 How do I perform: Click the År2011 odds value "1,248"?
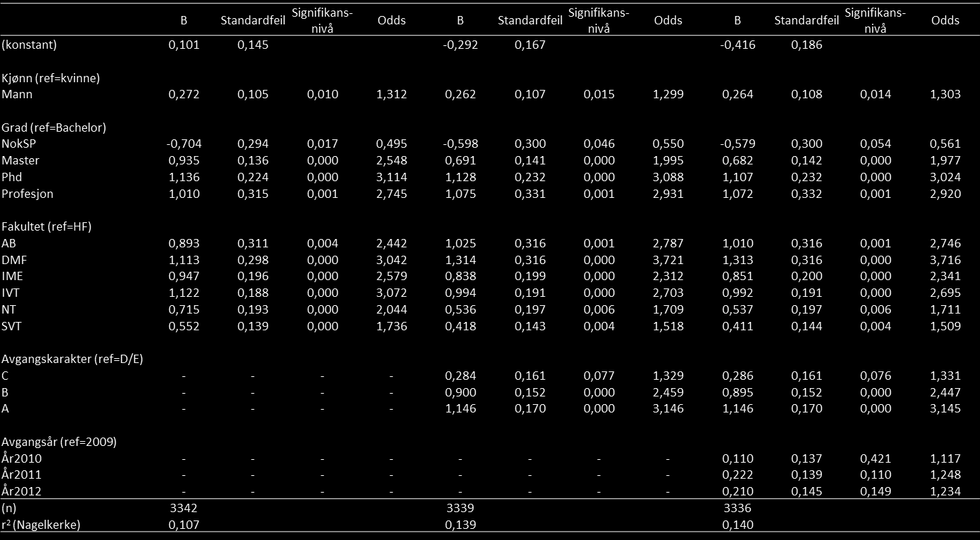[945, 475]
